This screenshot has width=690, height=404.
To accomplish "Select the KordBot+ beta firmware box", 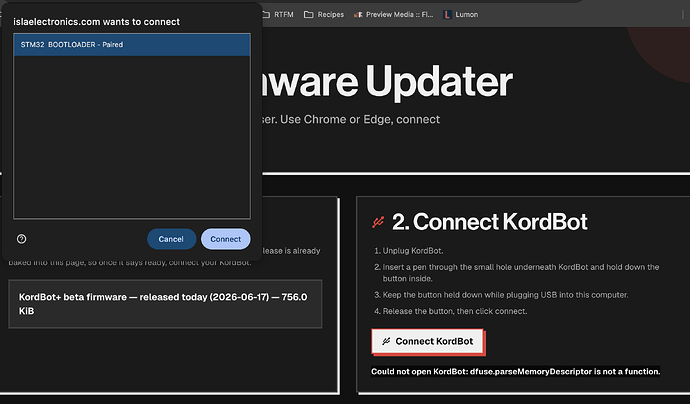I will [165, 304].
